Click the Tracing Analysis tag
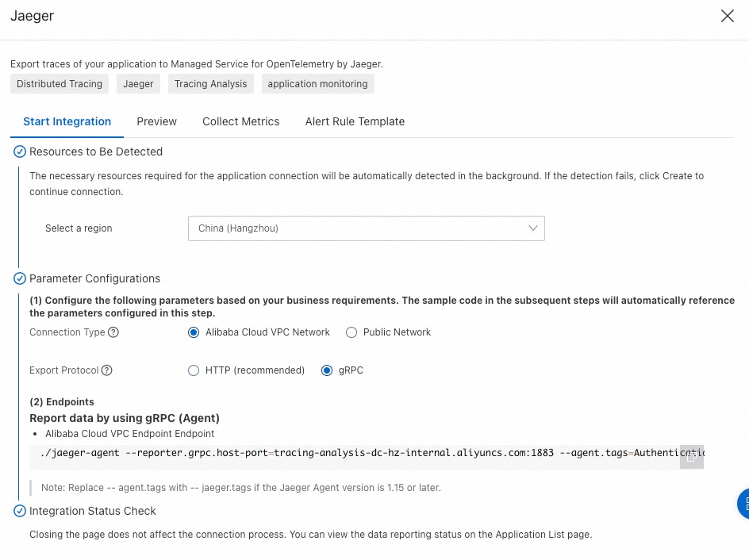This screenshot has height=560, width=749. point(210,84)
